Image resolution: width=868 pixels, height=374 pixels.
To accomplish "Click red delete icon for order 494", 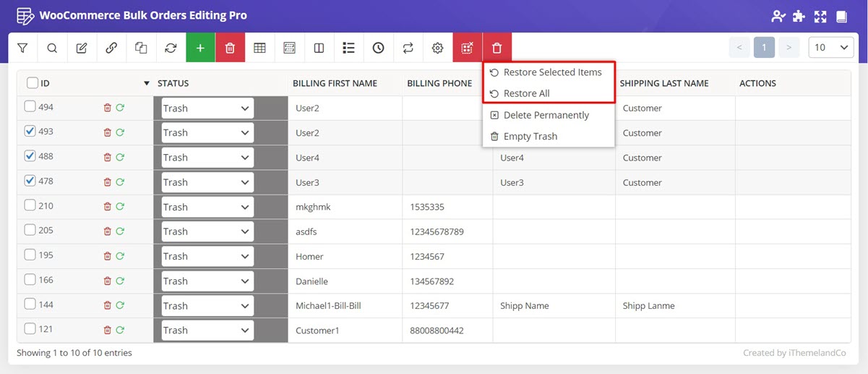I will pyautogui.click(x=107, y=108).
